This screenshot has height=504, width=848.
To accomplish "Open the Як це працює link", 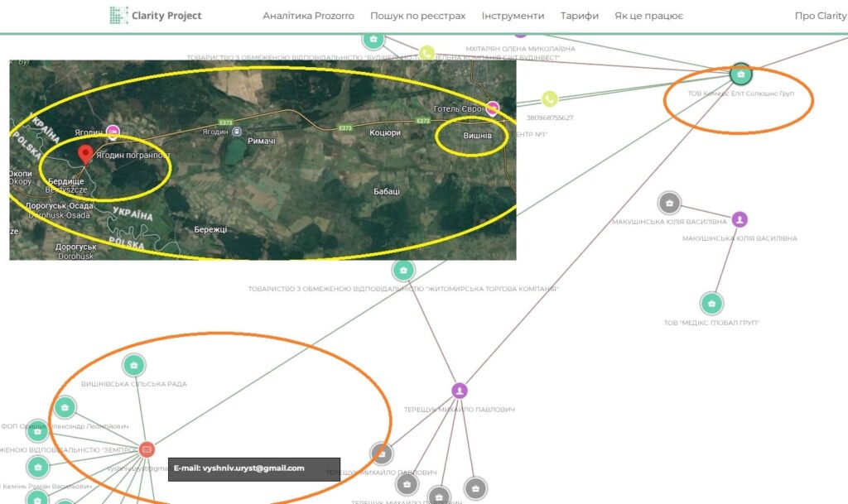I will click(x=648, y=16).
